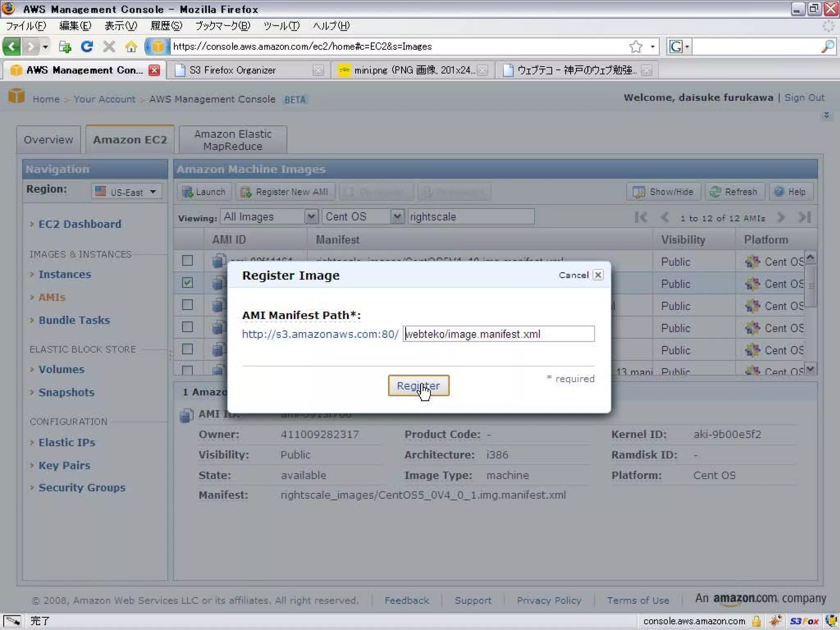Viewport: 840px width, 630px height.
Task: Click the Sign Out link
Action: tap(804, 98)
